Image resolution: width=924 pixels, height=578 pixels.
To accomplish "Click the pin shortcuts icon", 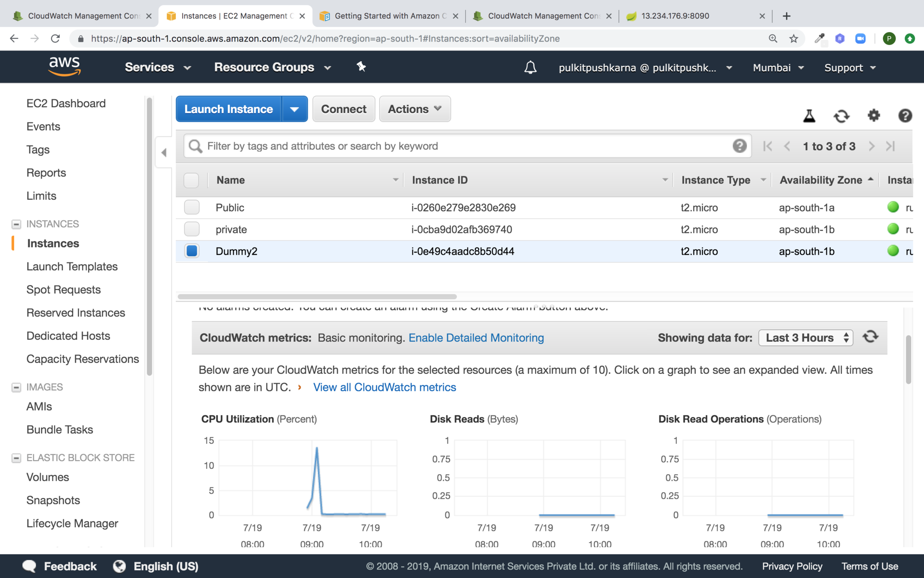I will 361,67.
